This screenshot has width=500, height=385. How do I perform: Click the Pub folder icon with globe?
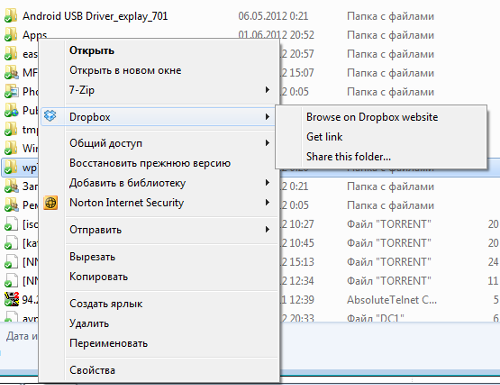point(11,110)
